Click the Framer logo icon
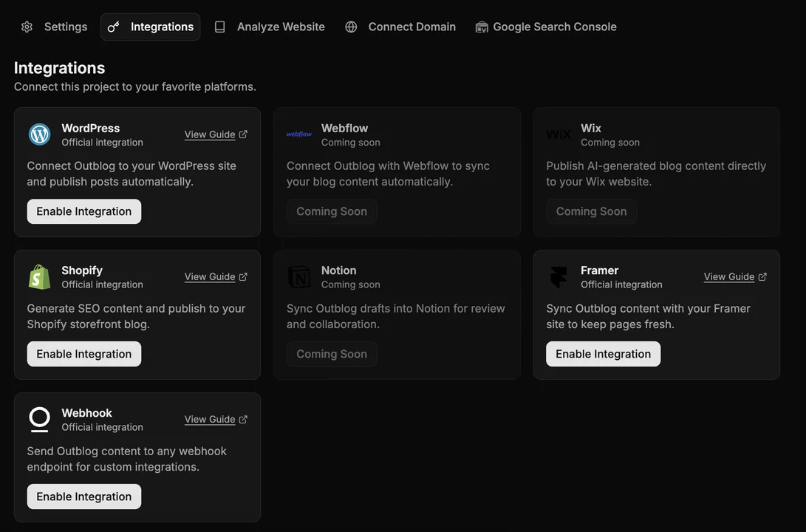The image size is (806, 532). coord(559,277)
